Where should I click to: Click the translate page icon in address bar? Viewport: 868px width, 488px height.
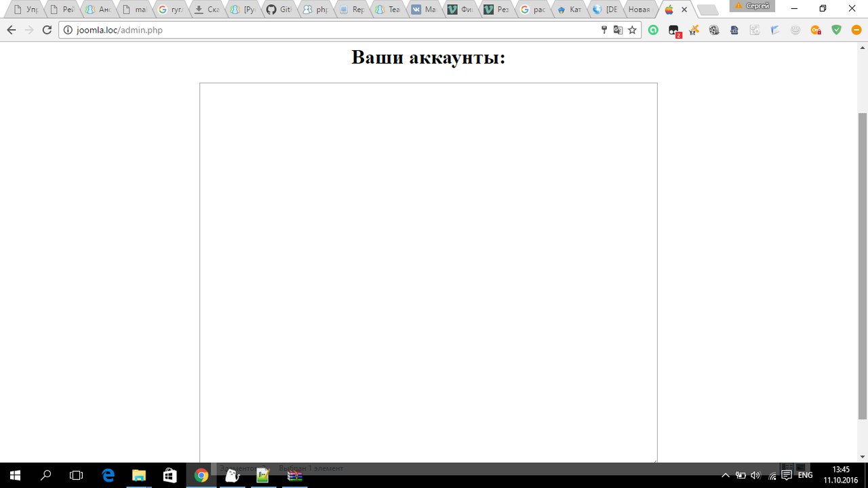(618, 30)
